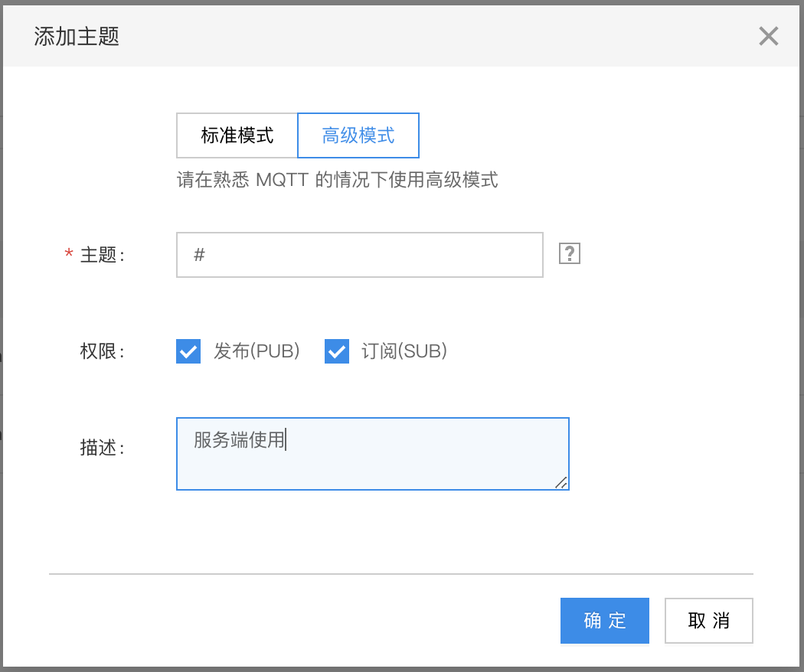Uncheck the 订阅(SUB) checkbox
The width and height of the screenshot is (804, 672).
pos(337,351)
